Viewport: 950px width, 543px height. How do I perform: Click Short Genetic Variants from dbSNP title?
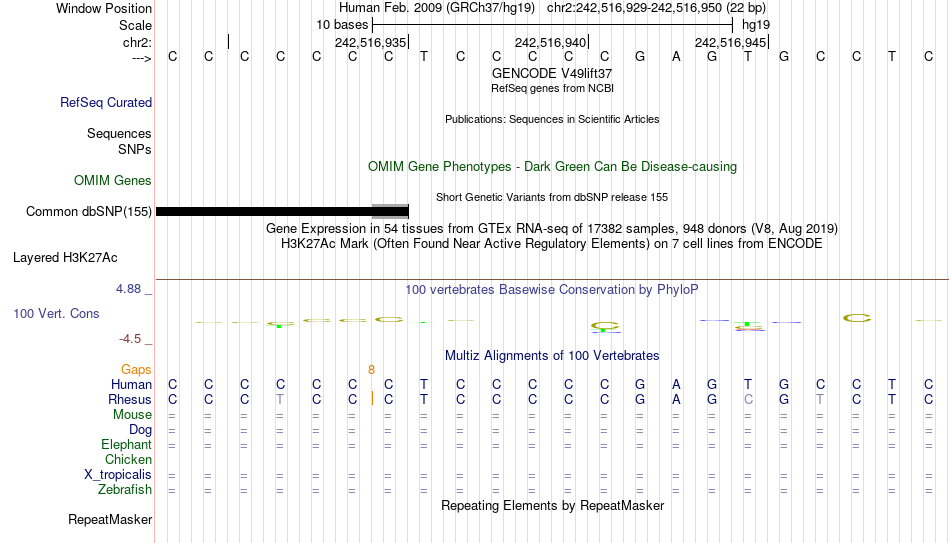pos(552,198)
